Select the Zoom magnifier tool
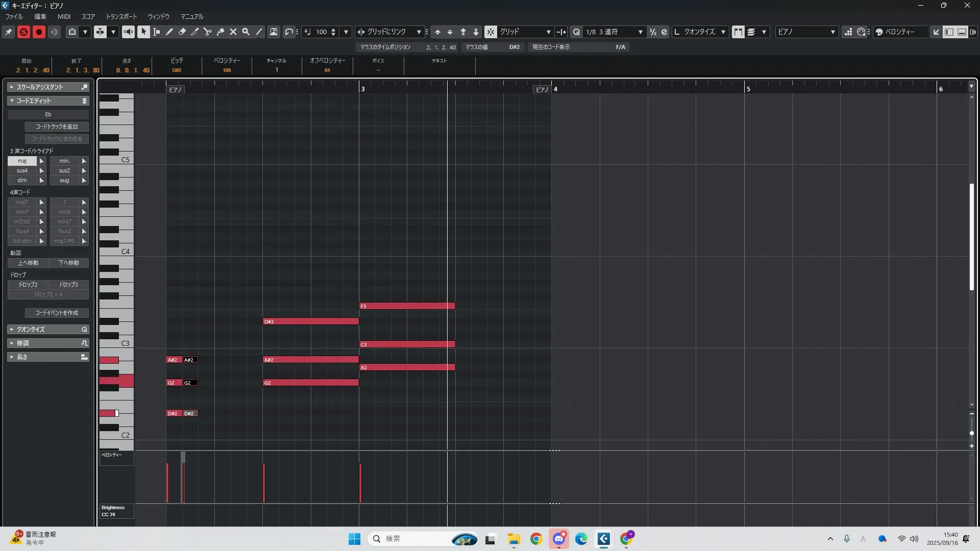Viewport: 980px width, 551px height. point(246,32)
